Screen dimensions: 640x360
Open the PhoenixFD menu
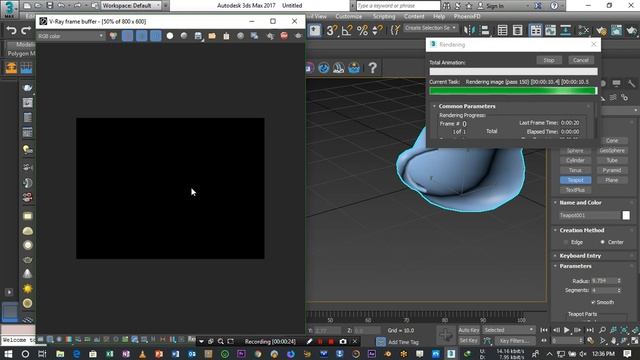point(467,16)
